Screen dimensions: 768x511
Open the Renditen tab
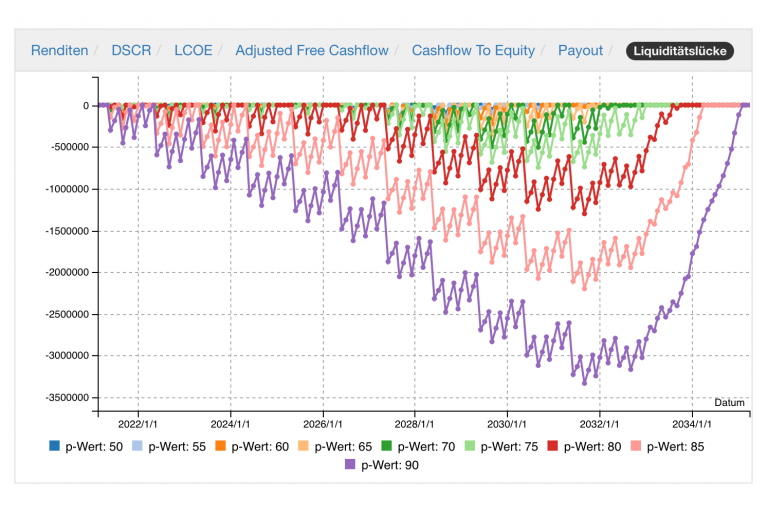(59, 50)
